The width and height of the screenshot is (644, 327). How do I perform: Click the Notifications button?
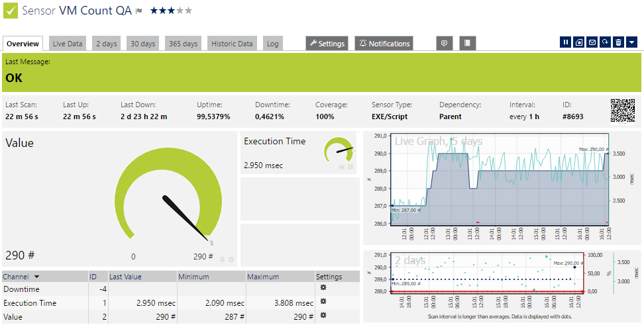point(384,44)
